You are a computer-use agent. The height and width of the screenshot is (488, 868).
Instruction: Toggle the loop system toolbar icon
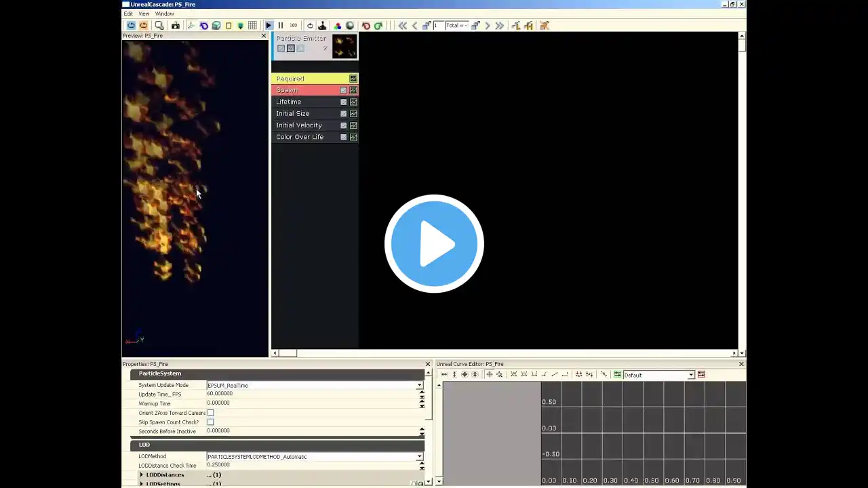(x=310, y=26)
